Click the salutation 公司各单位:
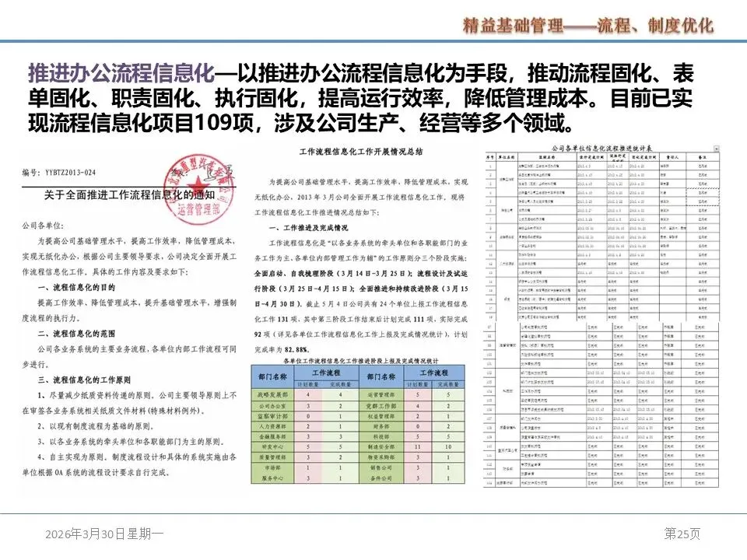Screen dimensions: 747x560 42,226
